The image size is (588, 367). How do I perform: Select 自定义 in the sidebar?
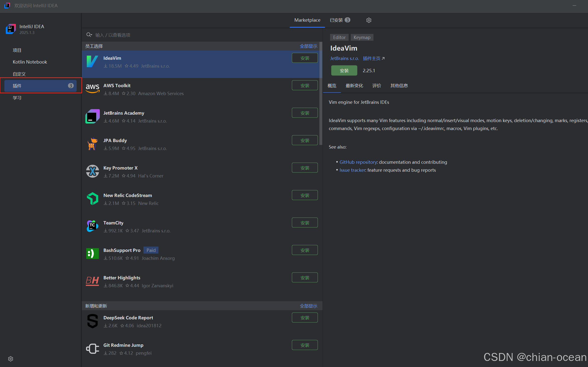pyautogui.click(x=41, y=74)
